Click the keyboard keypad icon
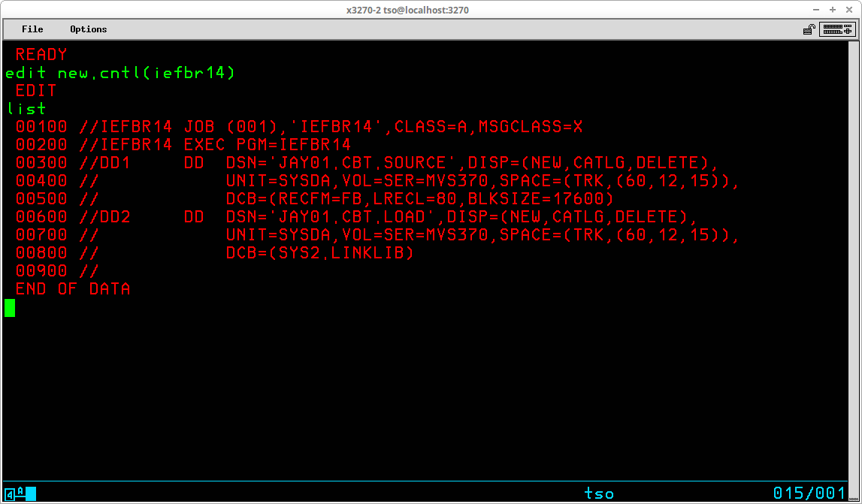Image resolution: width=862 pixels, height=504 pixels. point(837,29)
